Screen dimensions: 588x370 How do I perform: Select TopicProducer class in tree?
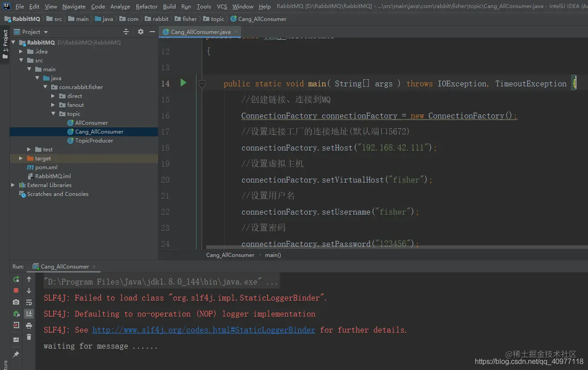tap(94, 140)
